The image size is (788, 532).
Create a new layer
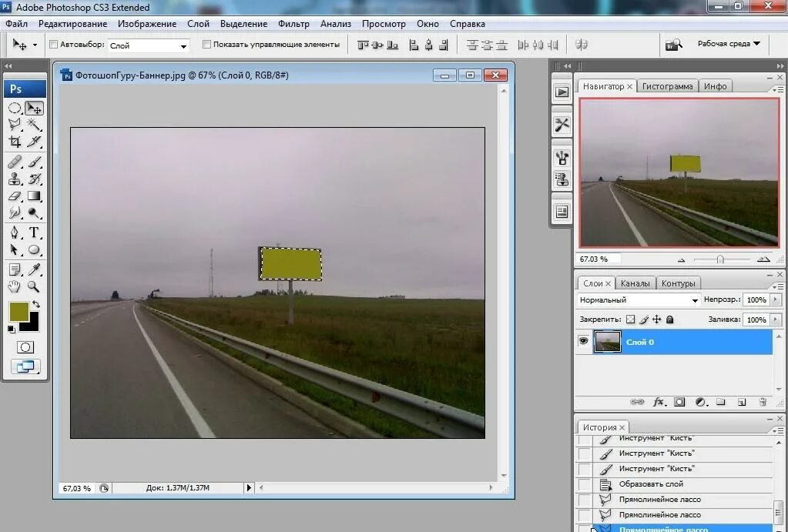pyautogui.click(x=742, y=402)
